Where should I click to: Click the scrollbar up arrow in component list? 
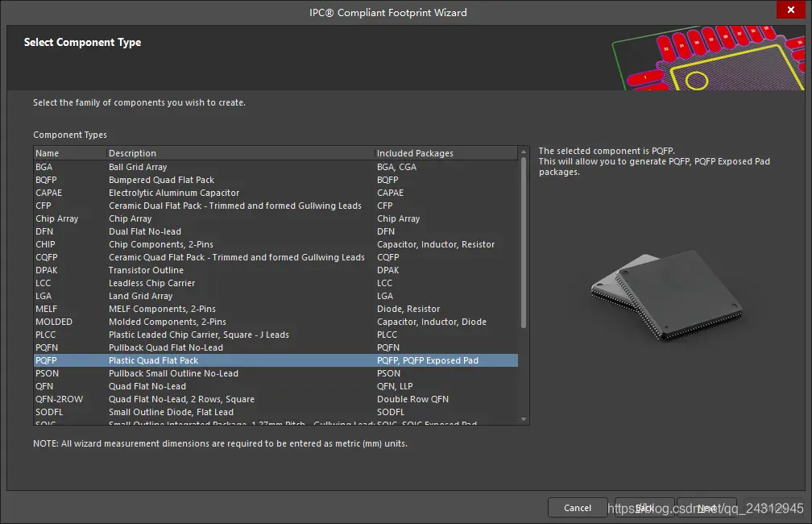[x=524, y=152]
